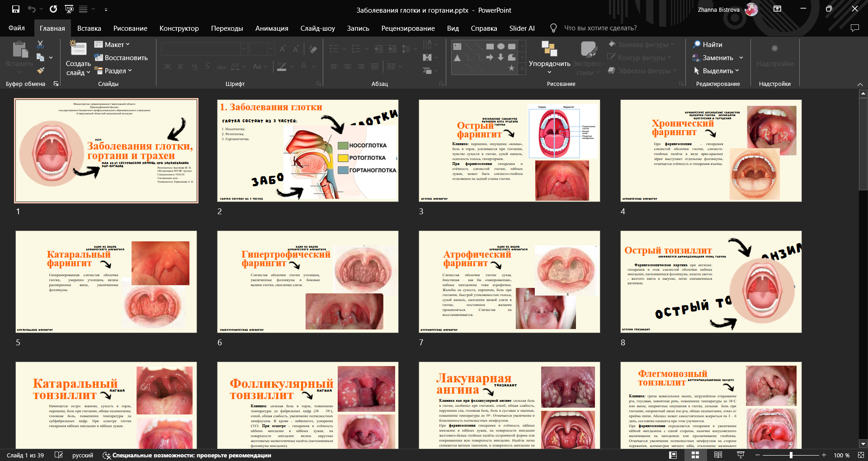Image resolution: width=868 pixels, height=461 pixels.
Task: Select the Format Painter brush
Action: coord(40,70)
